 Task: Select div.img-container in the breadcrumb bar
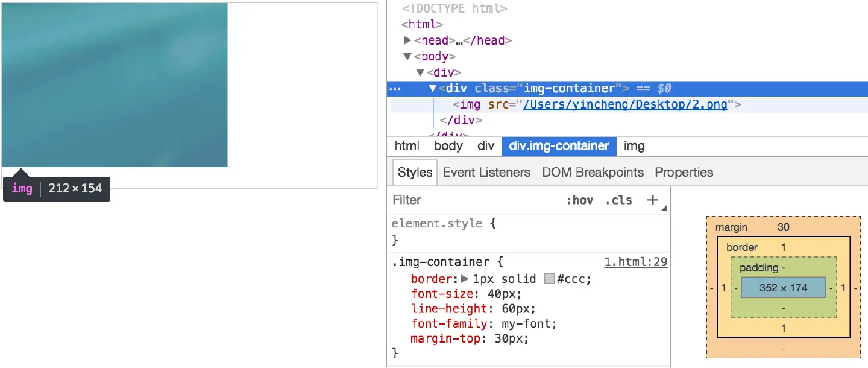(559, 146)
